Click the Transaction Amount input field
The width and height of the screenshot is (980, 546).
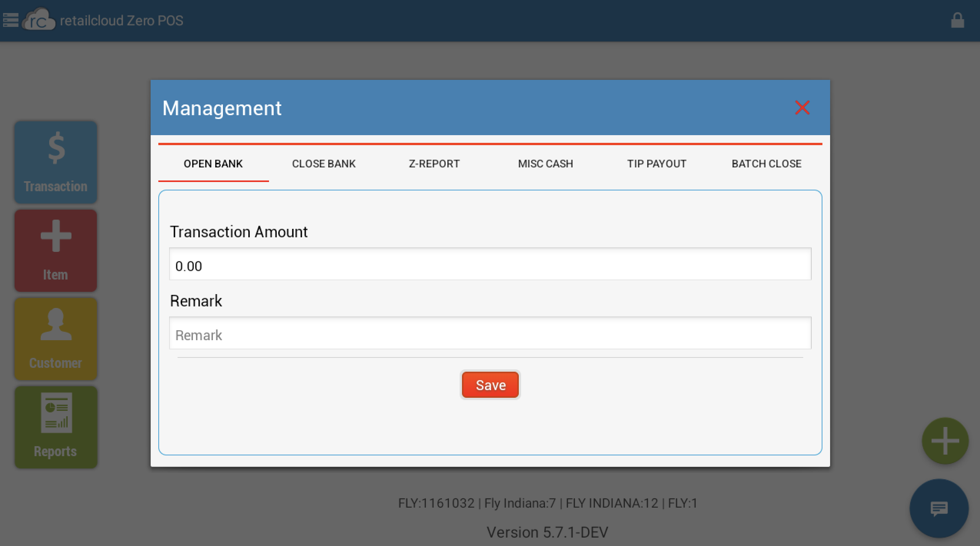(x=490, y=264)
